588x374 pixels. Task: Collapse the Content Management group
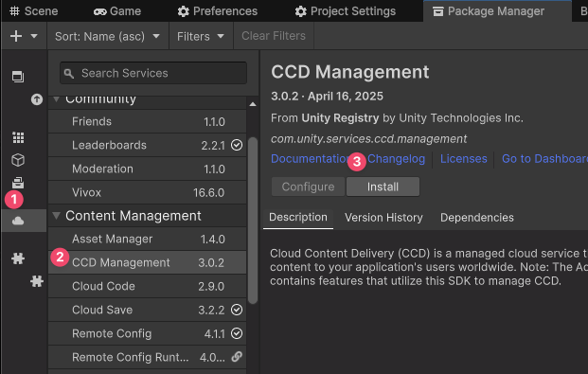[x=56, y=216]
